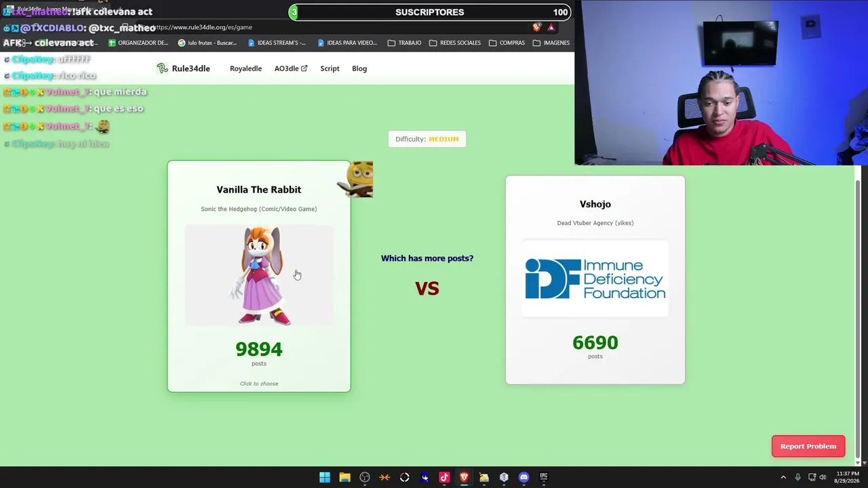Go to the Royaledle page
The height and width of the screenshot is (488, 868).
point(245,68)
